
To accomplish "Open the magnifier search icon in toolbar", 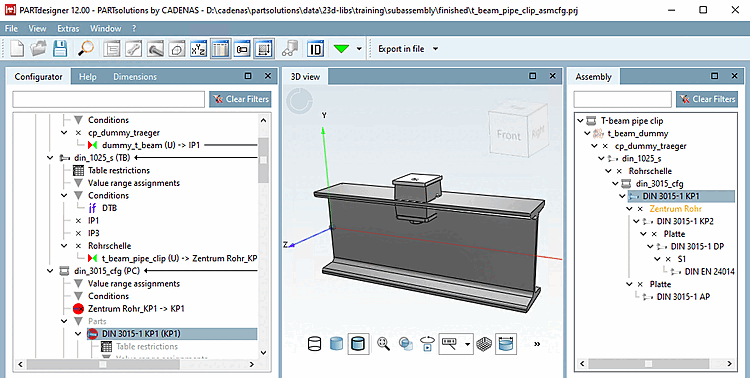I will pyautogui.click(x=86, y=49).
